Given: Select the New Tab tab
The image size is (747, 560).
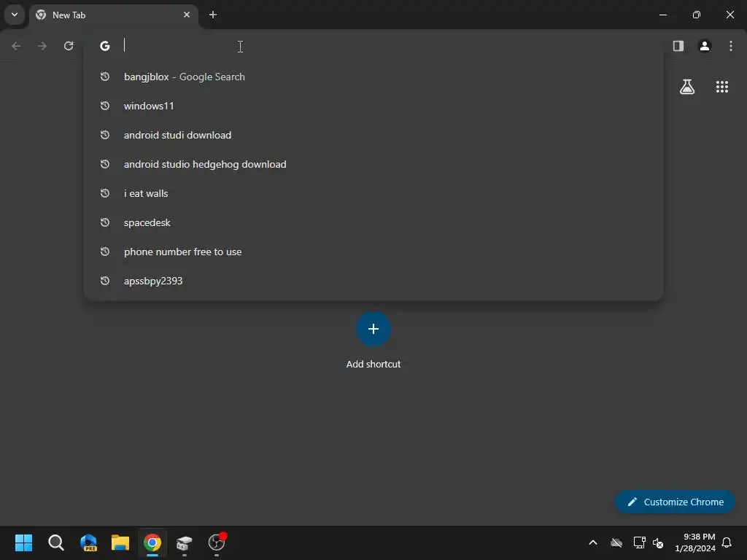Looking at the screenshot, I should pyautogui.click(x=114, y=15).
